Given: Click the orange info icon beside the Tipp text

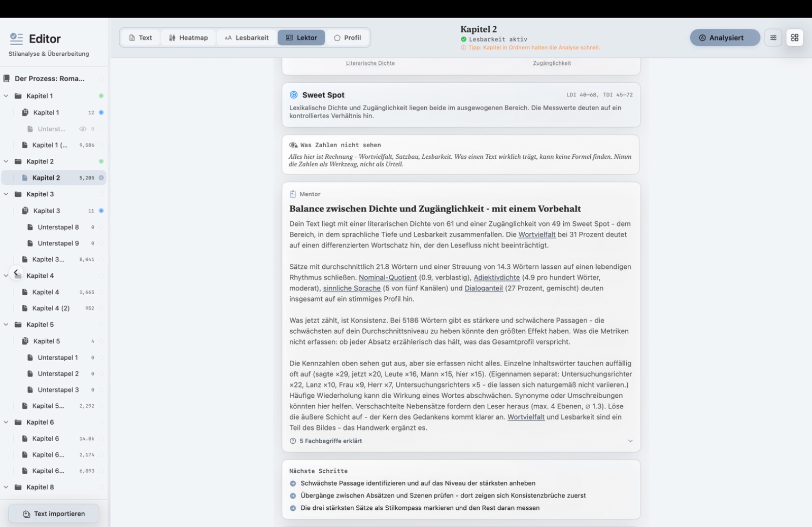Looking at the screenshot, I should [x=463, y=48].
